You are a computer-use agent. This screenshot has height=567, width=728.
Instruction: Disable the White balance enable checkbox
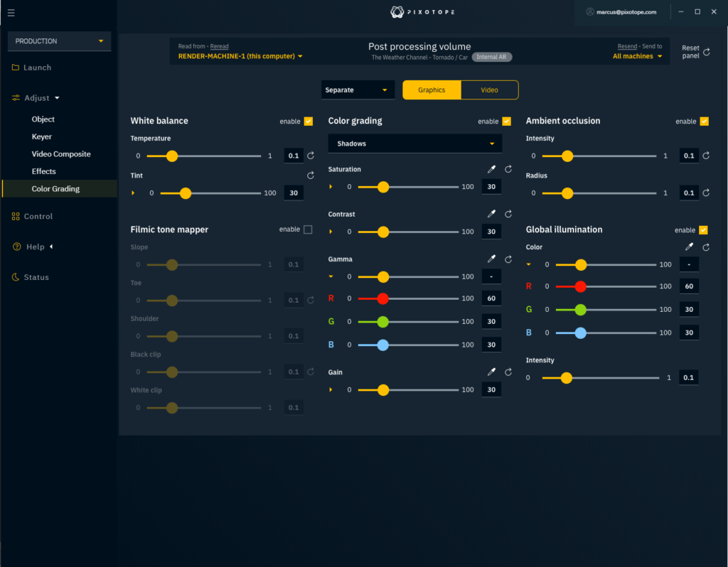(x=307, y=121)
